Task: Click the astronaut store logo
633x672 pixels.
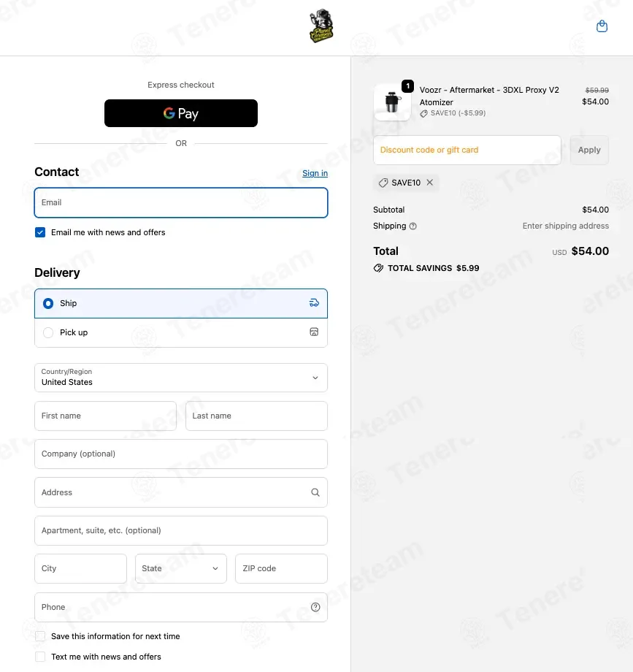Action: coord(321,26)
